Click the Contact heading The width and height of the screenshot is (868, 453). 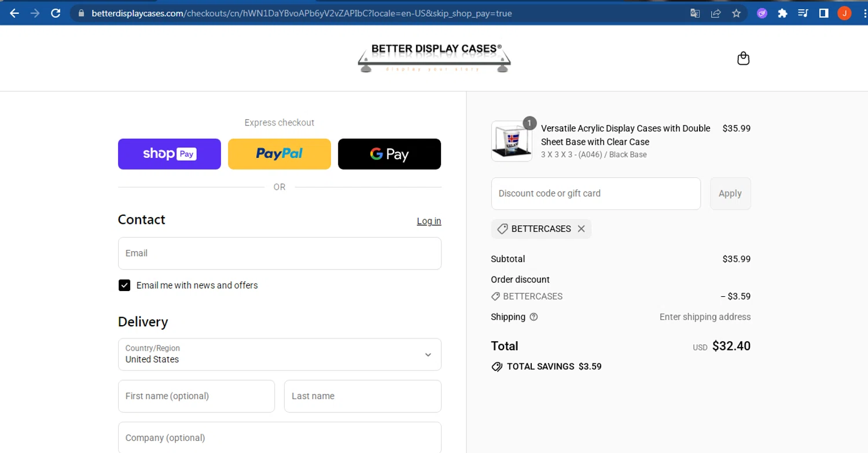[x=142, y=220]
